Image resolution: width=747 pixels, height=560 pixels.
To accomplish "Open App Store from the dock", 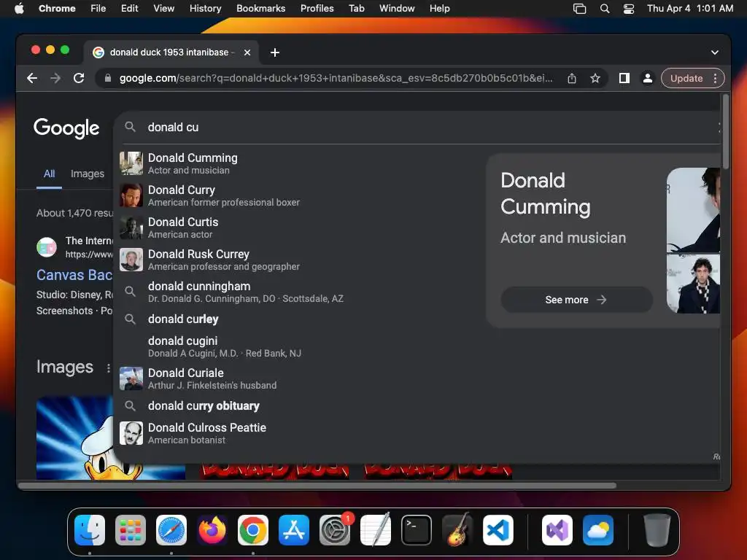I will [x=294, y=530].
